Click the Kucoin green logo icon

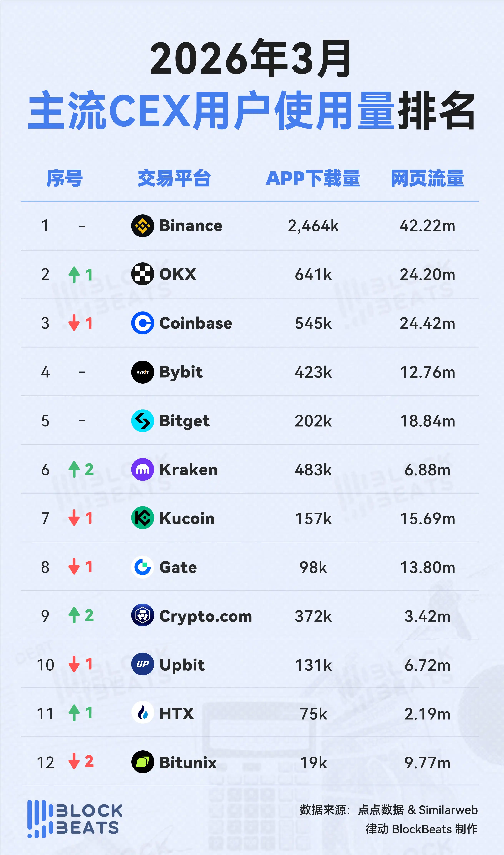[x=143, y=518]
